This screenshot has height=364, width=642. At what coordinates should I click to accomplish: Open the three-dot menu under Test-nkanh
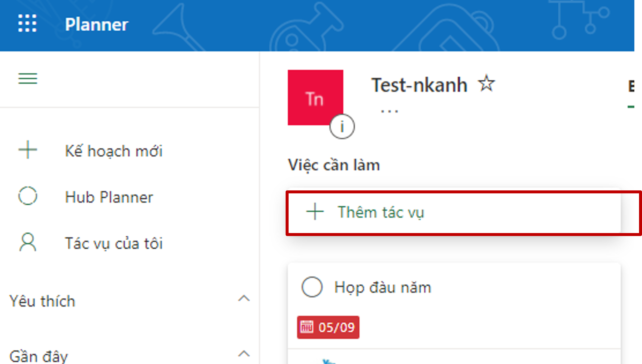(x=389, y=111)
